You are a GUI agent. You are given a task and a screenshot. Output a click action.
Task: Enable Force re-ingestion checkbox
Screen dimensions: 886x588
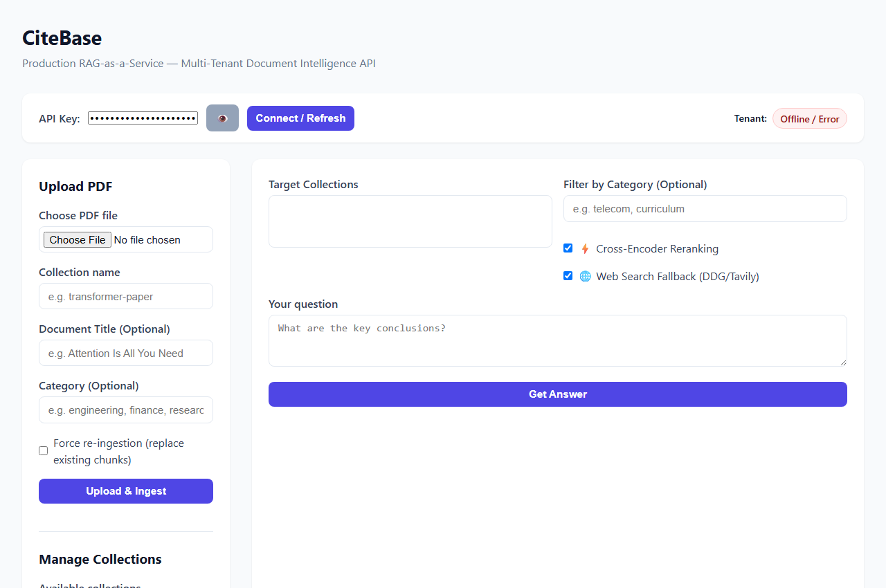[x=44, y=451]
